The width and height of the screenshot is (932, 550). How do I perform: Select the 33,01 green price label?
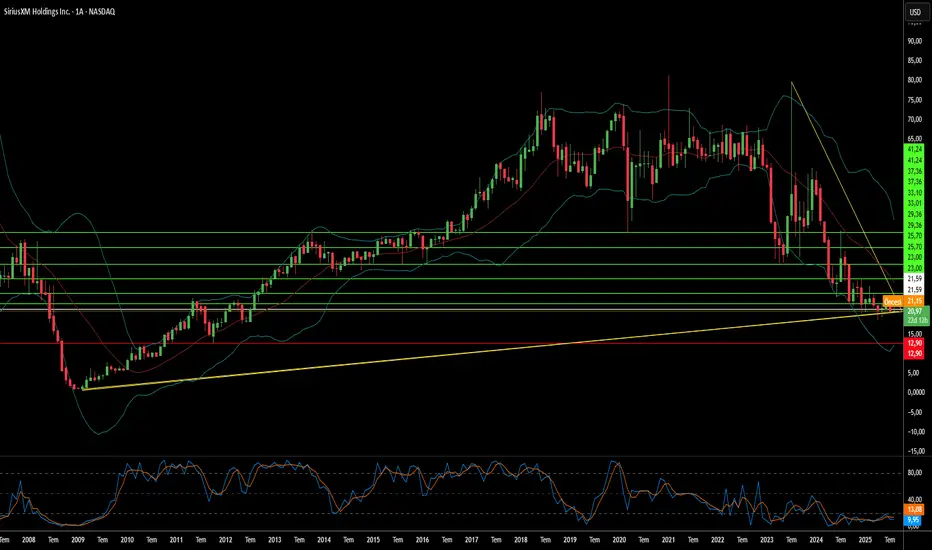(x=914, y=203)
